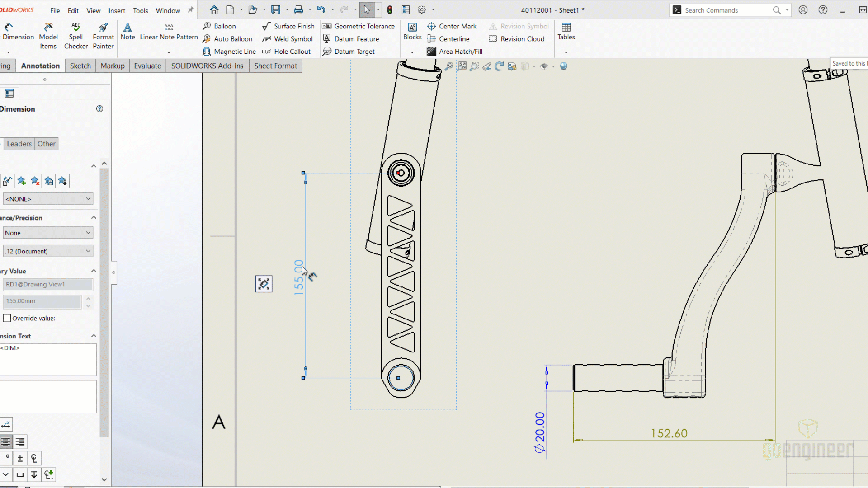
Task: Switch to the Annotation ribbon tab
Action: 40,66
